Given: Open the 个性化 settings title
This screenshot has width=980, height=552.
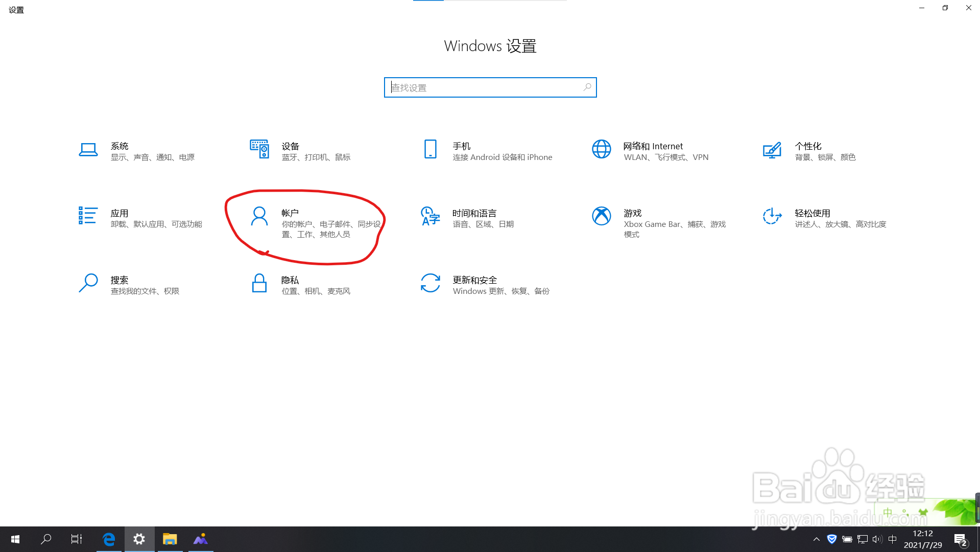Looking at the screenshot, I should click(808, 146).
